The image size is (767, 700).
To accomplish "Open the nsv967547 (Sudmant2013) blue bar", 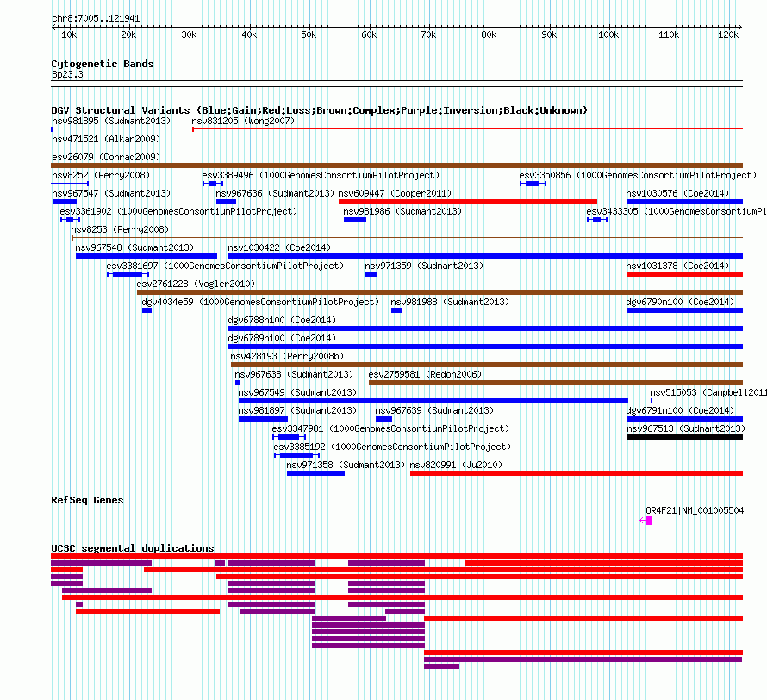I will tap(64, 202).
